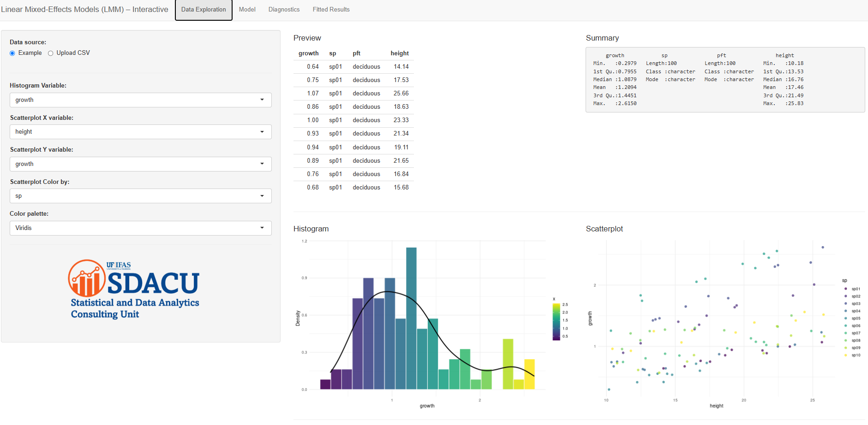Select the Example data source
The image size is (868, 425).
(x=12, y=53)
